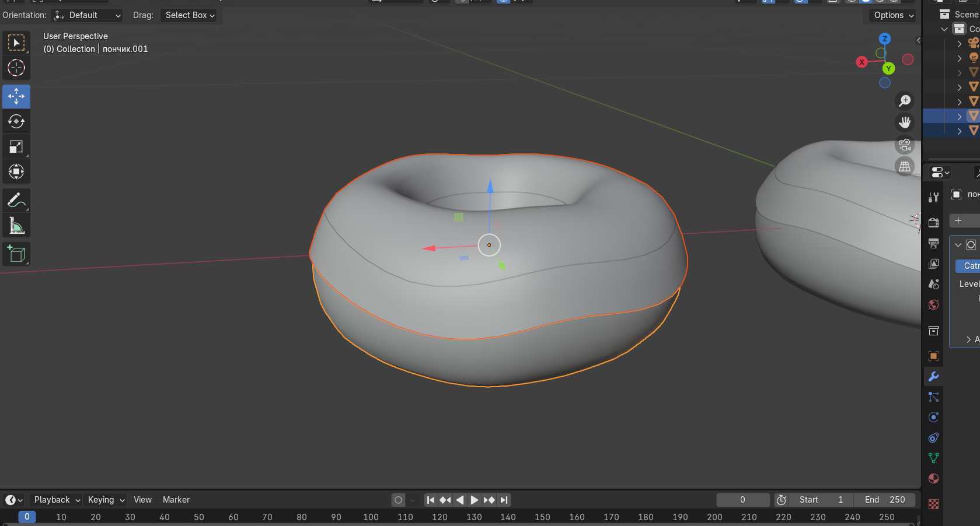980x526 pixels.
Task: Click the End frame field 250
Action: [x=885, y=500]
